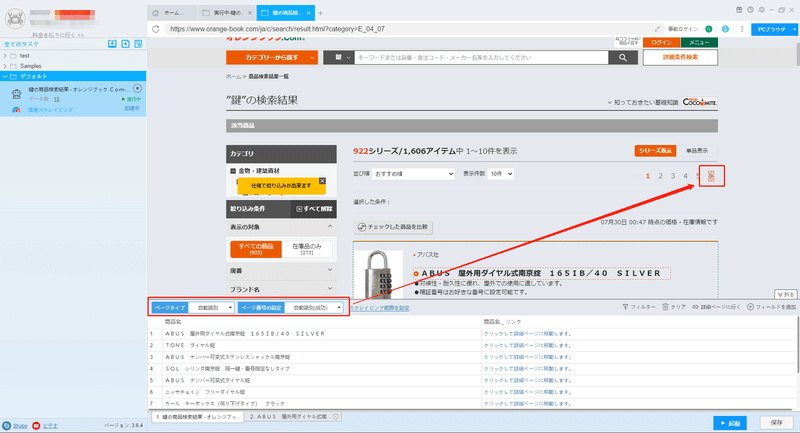Open bottom tab 2. ABUS 屋外用ダイヤル式
The width and height of the screenshot is (800, 433).
293,417
